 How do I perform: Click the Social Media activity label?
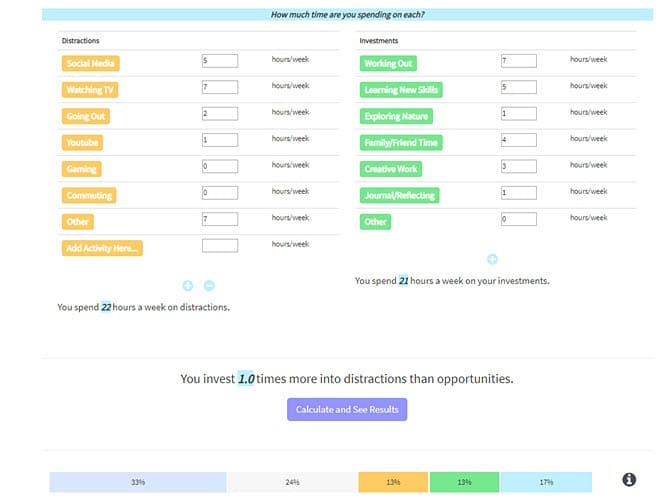pos(91,63)
